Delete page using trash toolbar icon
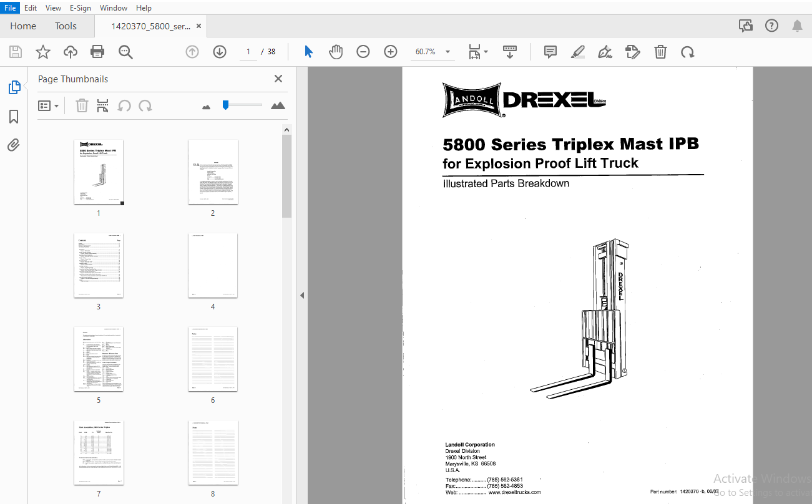Image resolution: width=812 pixels, height=504 pixels. [660, 52]
